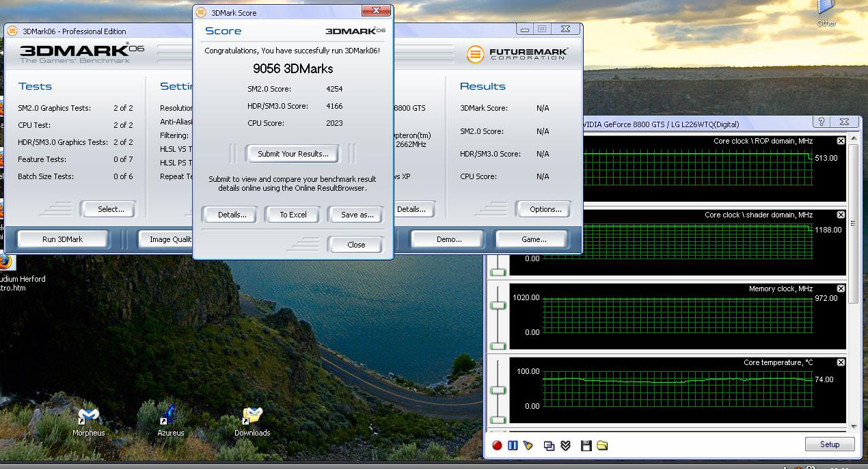Adjust lower slider handle of Memory clock graph
Image resolution: width=868 pixels, height=469 pixels.
click(x=498, y=347)
